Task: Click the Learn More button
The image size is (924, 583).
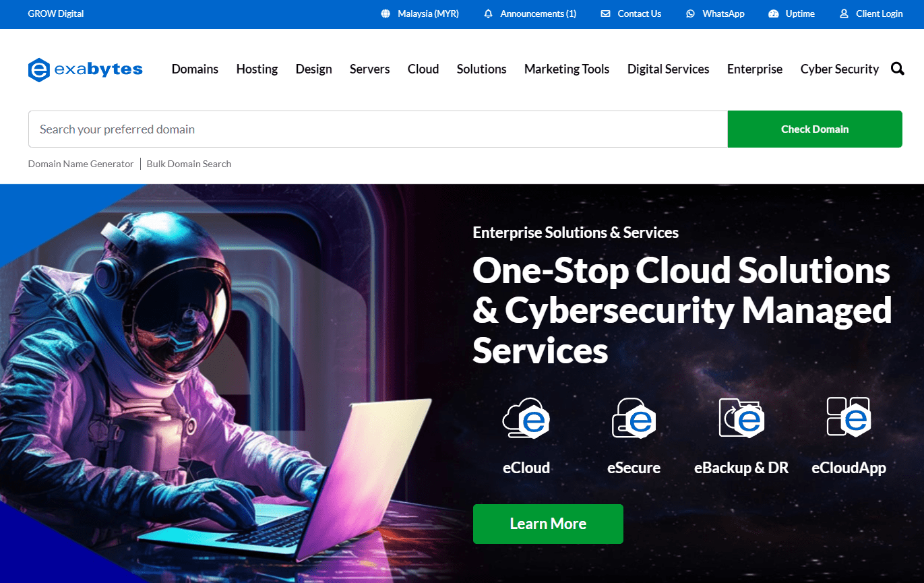Action: 548,524
